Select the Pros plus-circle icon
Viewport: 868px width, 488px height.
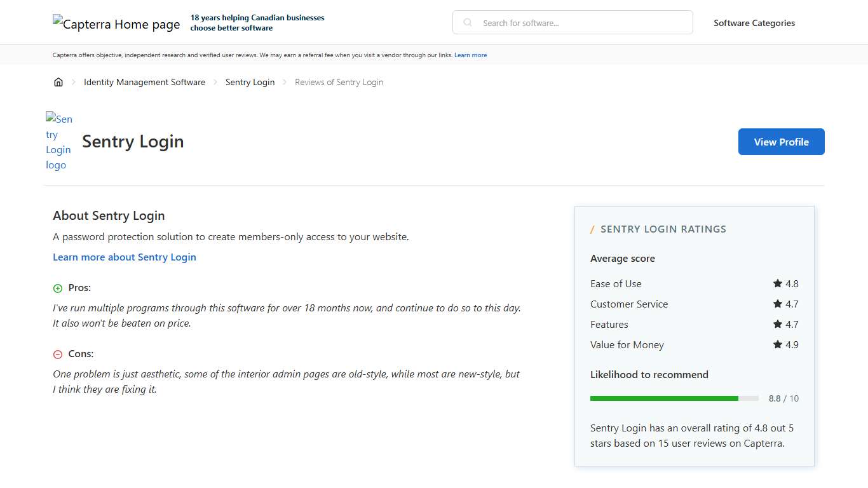(57, 288)
